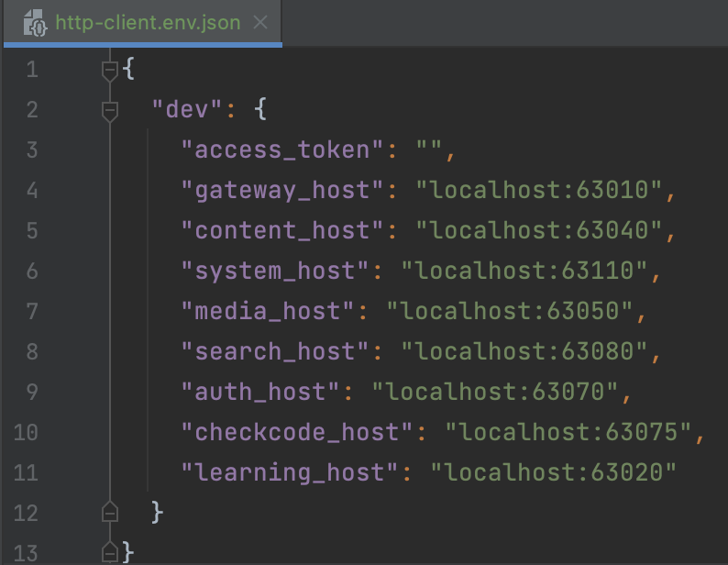Click line number 5 in the gutter
Viewport: 728px width, 565px height.
[x=32, y=231]
